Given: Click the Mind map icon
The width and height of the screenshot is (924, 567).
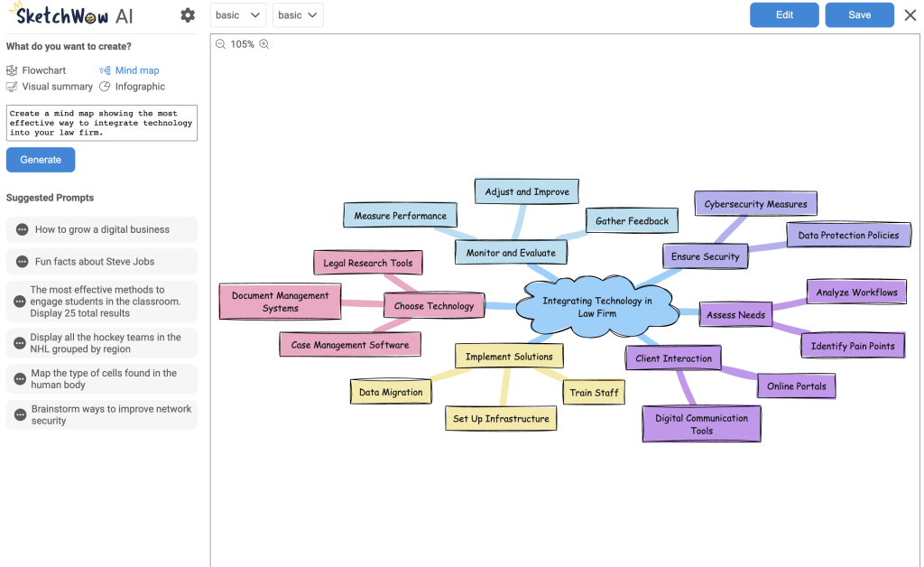Looking at the screenshot, I should pos(106,70).
